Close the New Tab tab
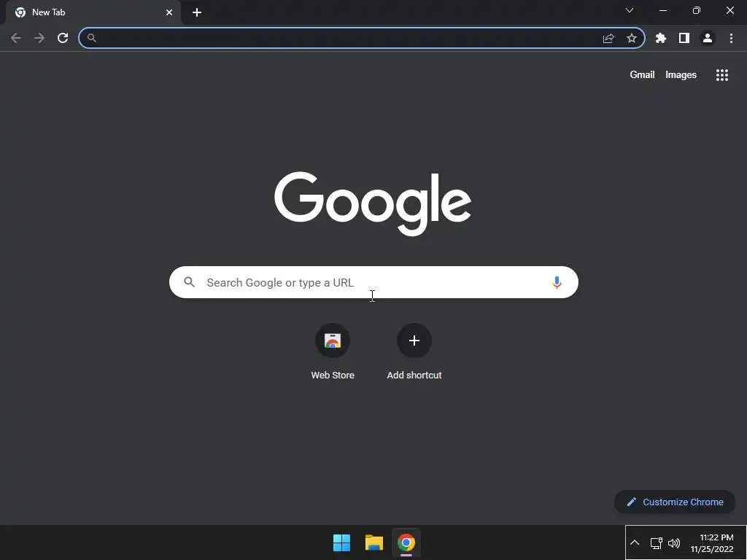The width and height of the screenshot is (747, 560). coord(169,12)
